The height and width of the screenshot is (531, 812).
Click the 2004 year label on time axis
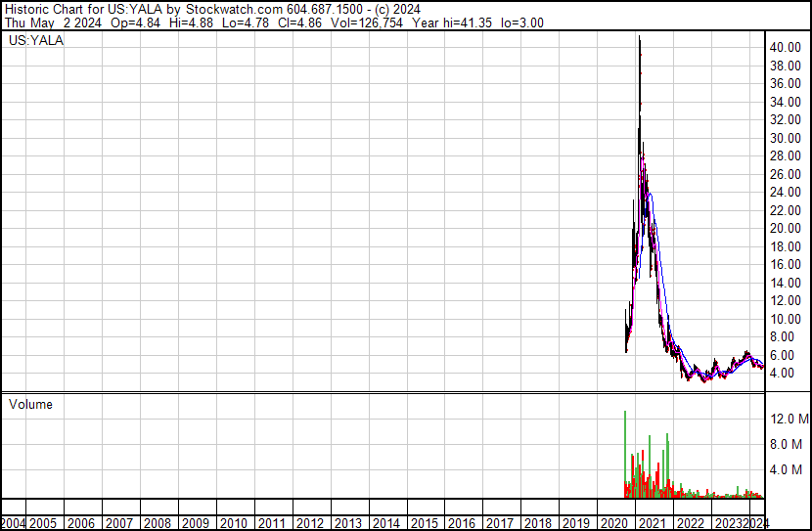14,523
